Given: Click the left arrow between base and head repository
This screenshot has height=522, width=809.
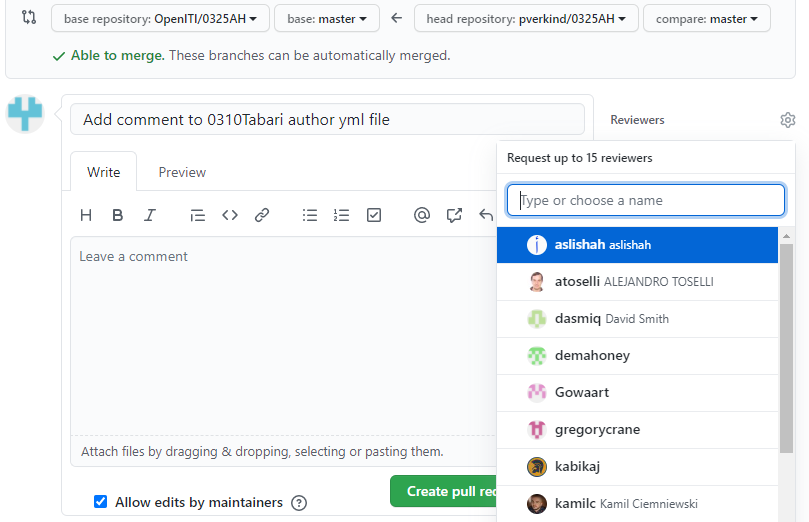Looking at the screenshot, I should point(396,18).
